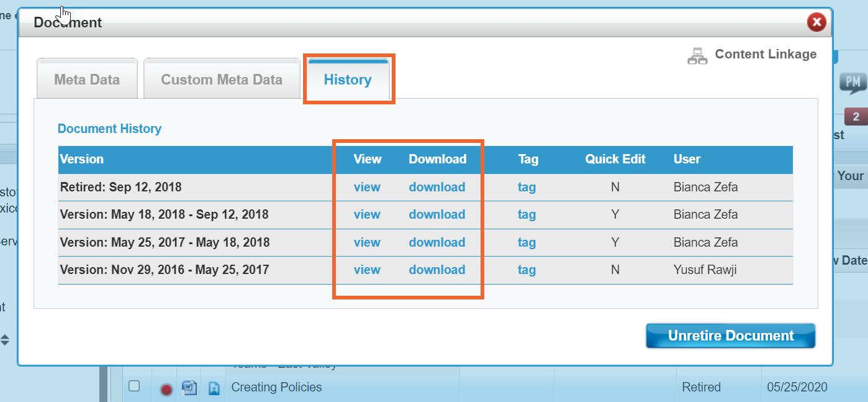Click the Version column header
The width and height of the screenshot is (868, 402).
point(82,159)
